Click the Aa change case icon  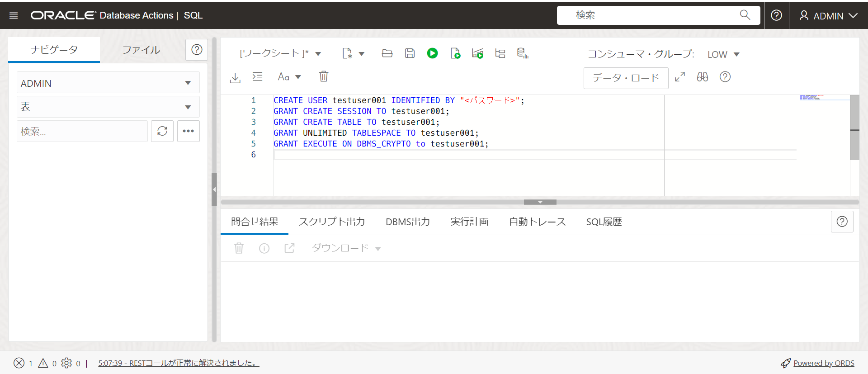[283, 77]
